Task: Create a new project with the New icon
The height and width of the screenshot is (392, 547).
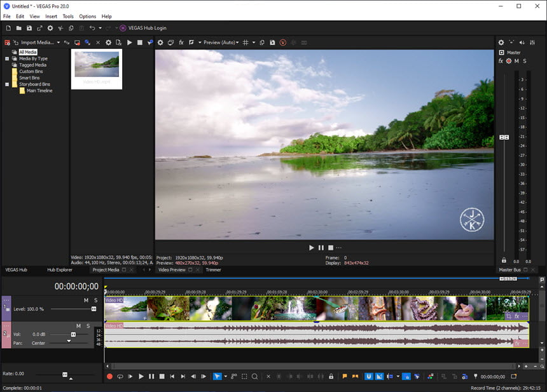Action: 8,28
